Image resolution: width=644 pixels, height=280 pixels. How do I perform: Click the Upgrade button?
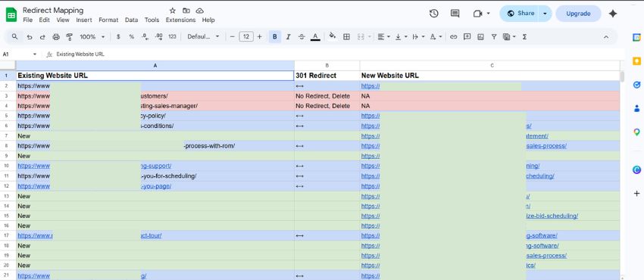[x=578, y=14]
